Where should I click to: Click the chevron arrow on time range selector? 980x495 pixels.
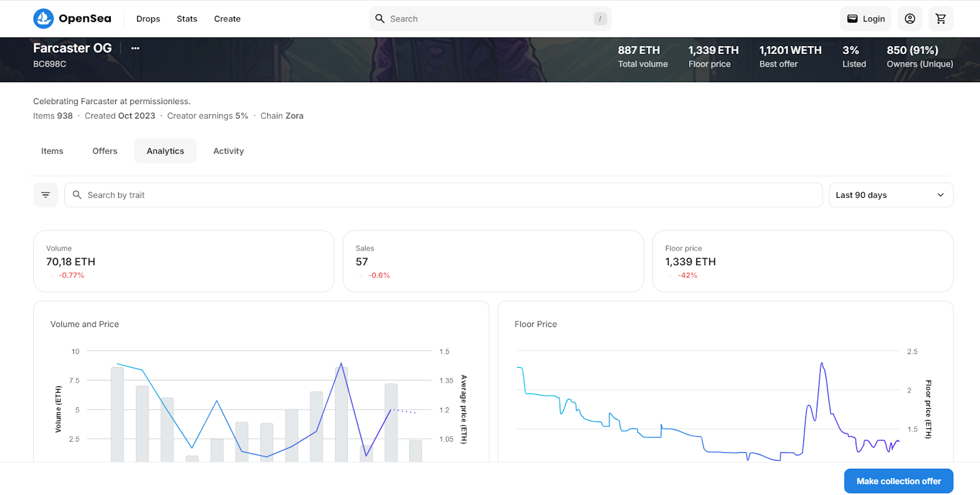(940, 195)
